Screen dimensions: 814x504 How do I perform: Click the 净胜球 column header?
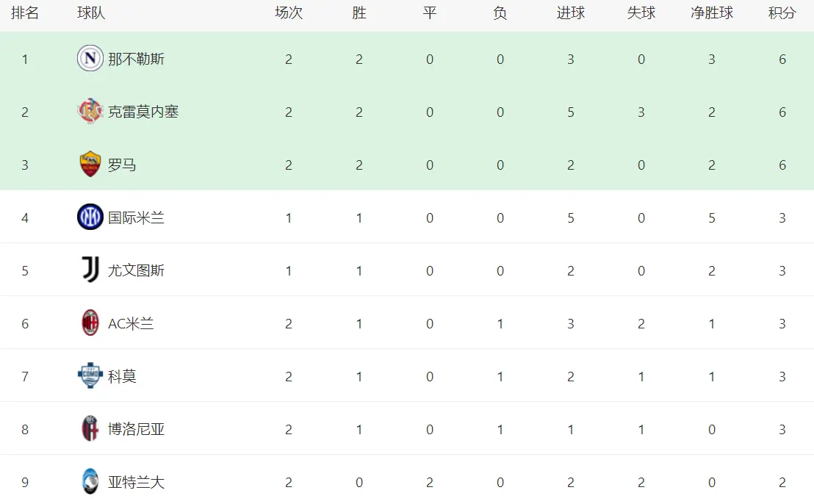point(712,13)
